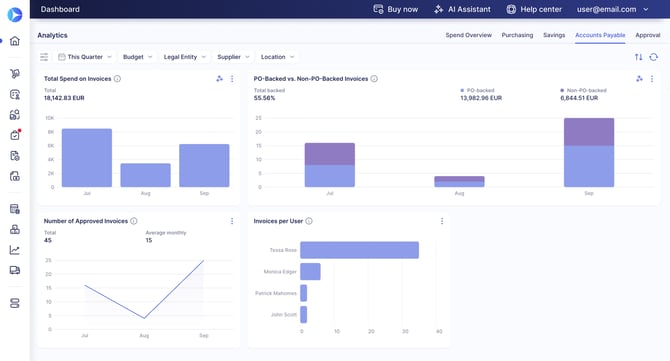Click the Jul stacked bar in PO-Backed chart
Viewport: 670px width, 361px height.
pos(329,165)
